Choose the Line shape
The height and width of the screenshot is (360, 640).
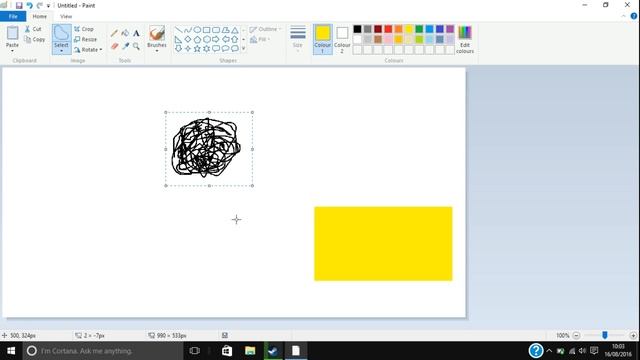click(x=178, y=30)
